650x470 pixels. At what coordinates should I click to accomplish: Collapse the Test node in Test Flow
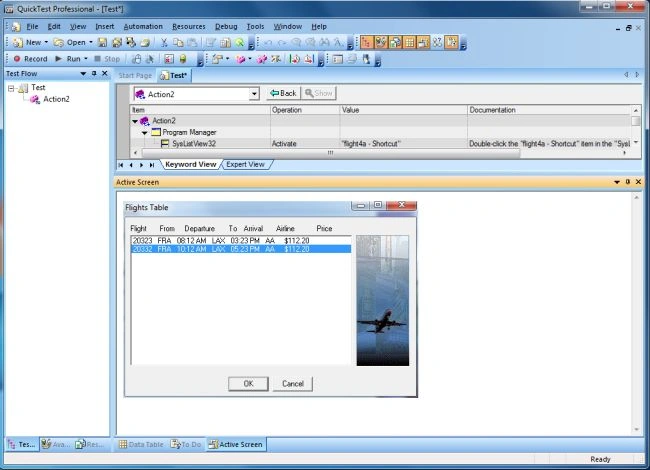point(11,88)
